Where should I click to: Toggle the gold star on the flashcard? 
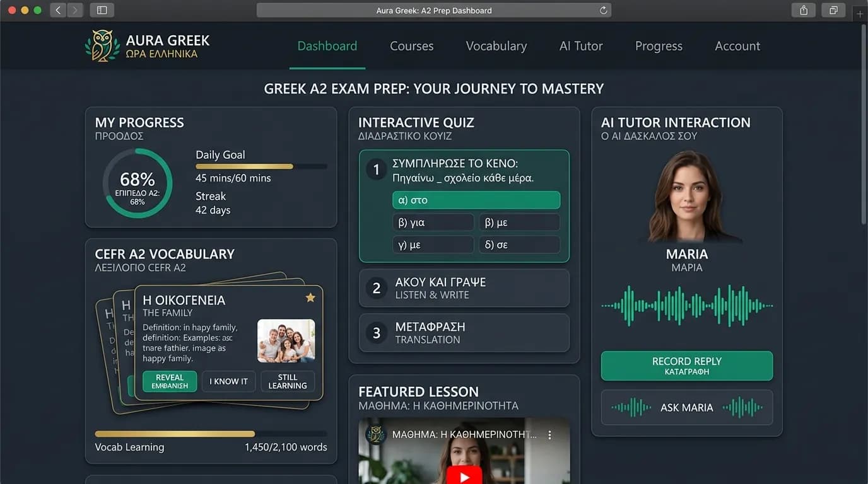pyautogui.click(x=310, y=297)
